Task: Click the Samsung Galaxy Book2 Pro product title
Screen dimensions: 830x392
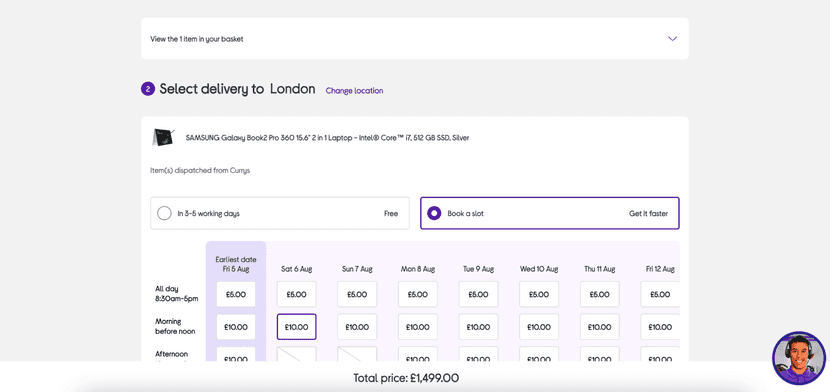Action: click(x=327, y=138)
